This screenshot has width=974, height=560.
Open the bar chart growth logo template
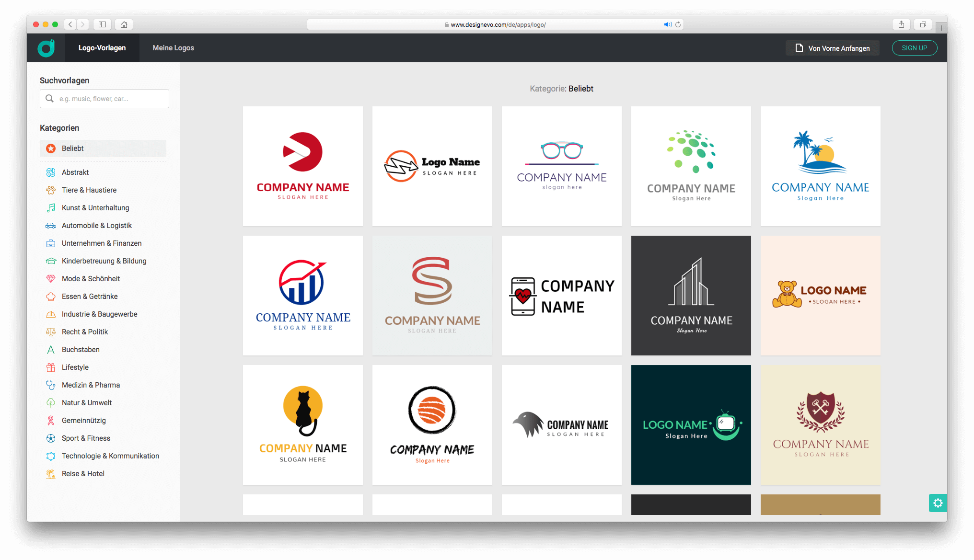coord(303,296)
